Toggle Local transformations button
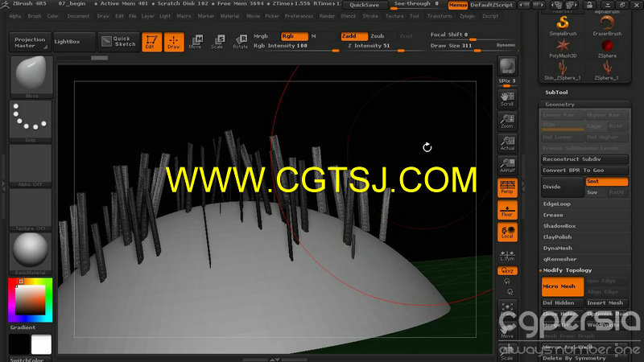 (x=507, y=232)
